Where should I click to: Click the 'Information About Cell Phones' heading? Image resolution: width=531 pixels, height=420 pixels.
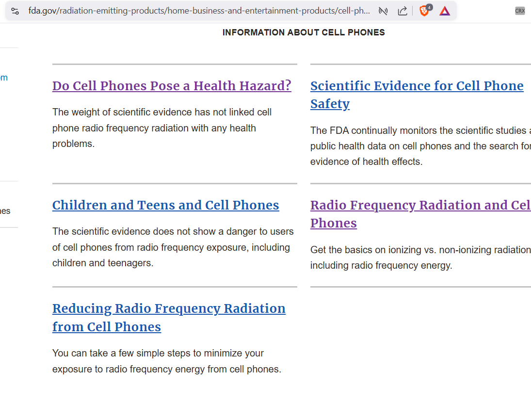[304, 32]
